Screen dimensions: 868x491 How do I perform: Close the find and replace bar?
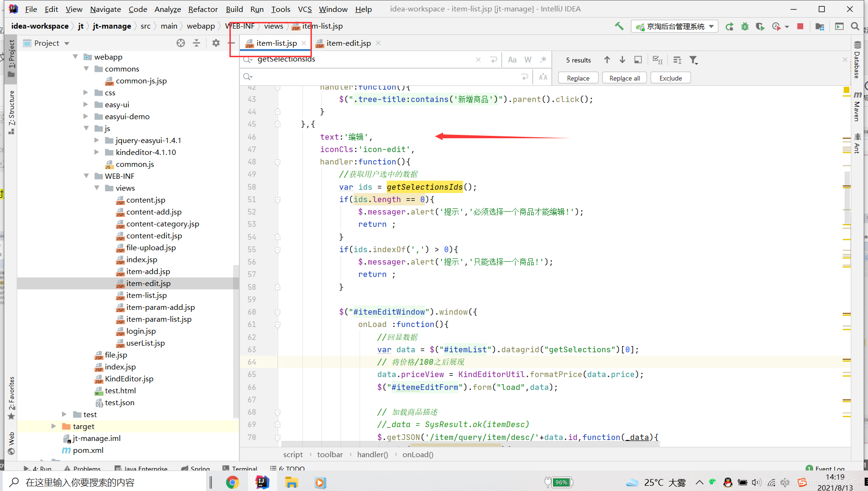pyautogui.click(x=845, y=60)
